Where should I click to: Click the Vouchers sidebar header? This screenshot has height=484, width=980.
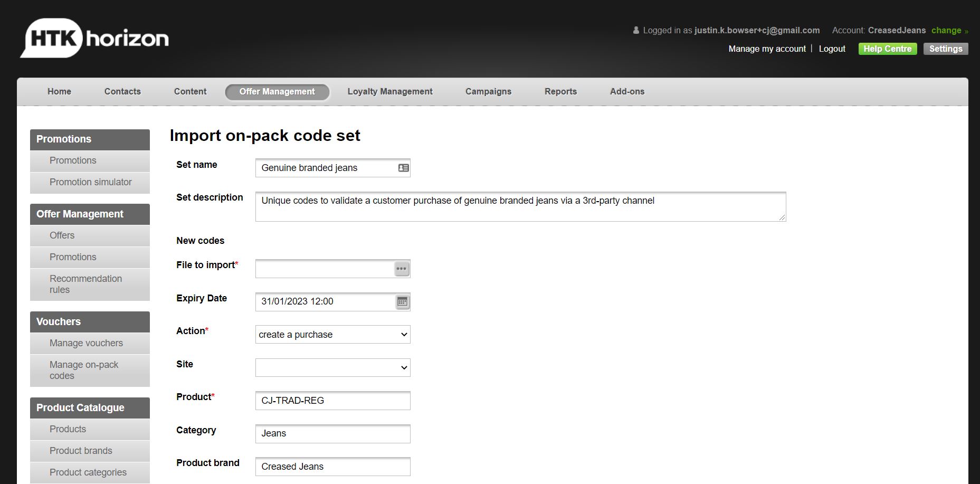click(90, 322)
